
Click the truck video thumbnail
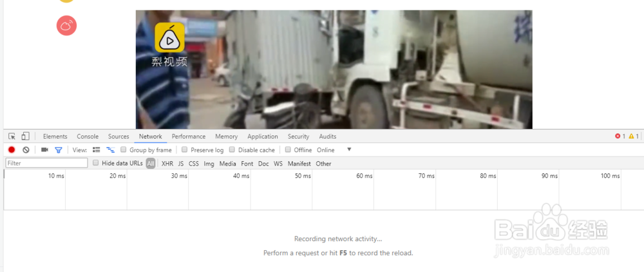[x=334, y=70]
